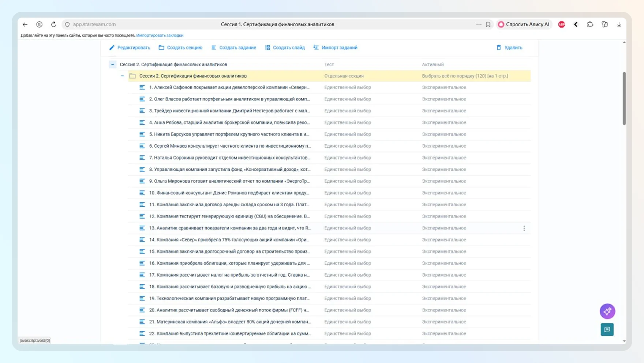Open task 16 about purchased bonds
The image size is (644, 363).
(229, 263)
